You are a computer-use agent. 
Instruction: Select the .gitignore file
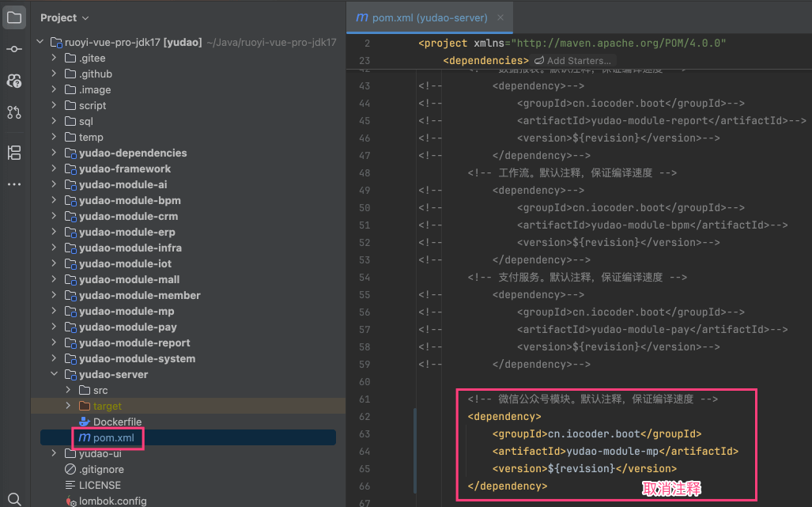101,469
